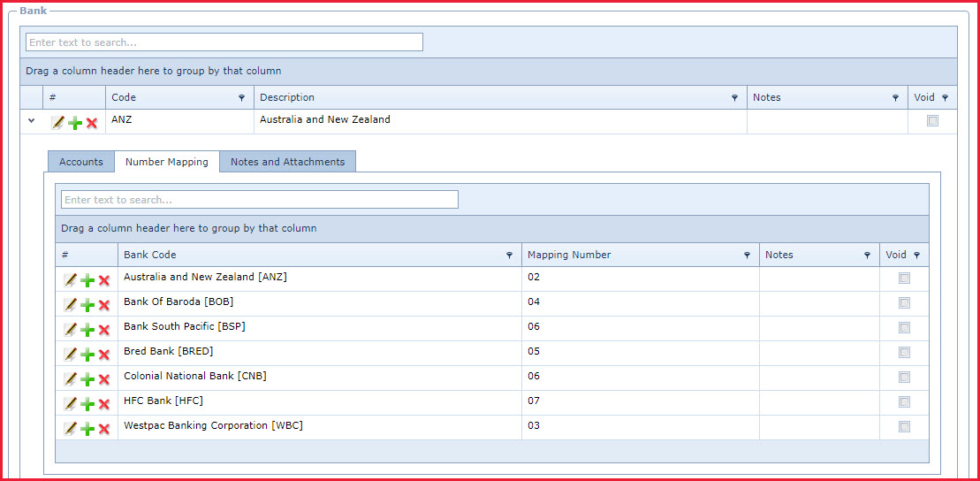This screenshot has height=481, width=980.
Task: Select the ANZ code cell
Action: coord(180,121)
